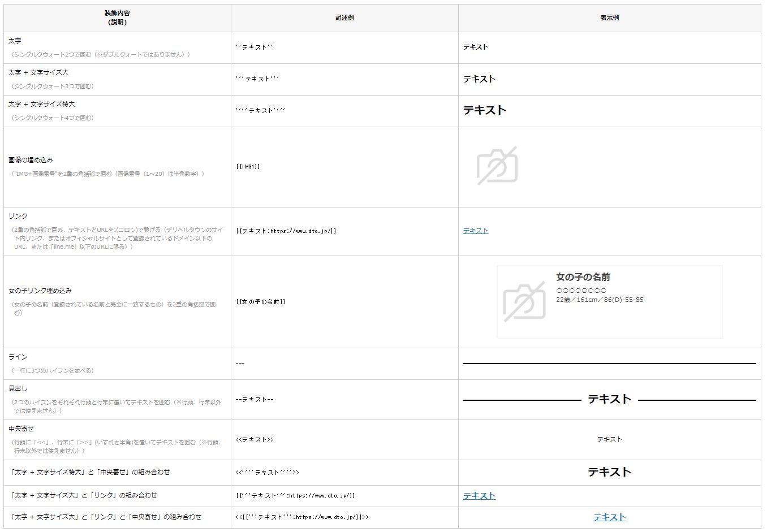Open the large テキスト link in 「太字 + 文字サイズ大」と「リンク」 row
Viewport: 767px width, 532px height.
[479, 496]
